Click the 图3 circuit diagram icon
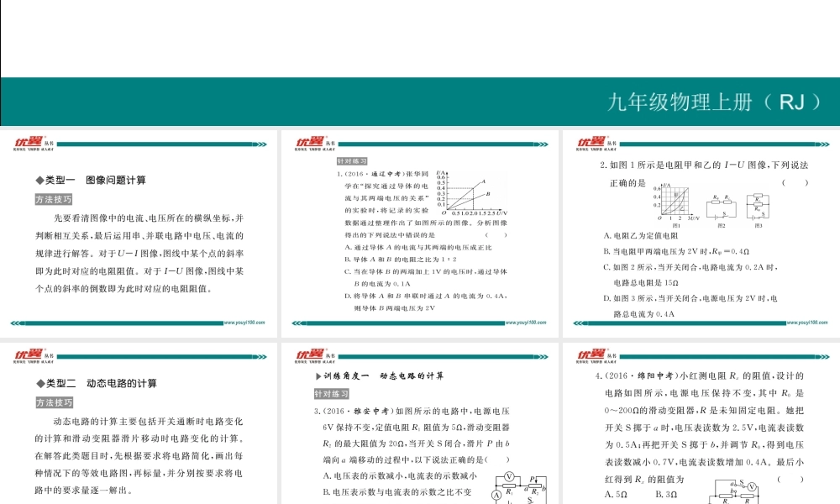Image resolution: width=840 pixels, height=504 pixels. coord(759,206)
